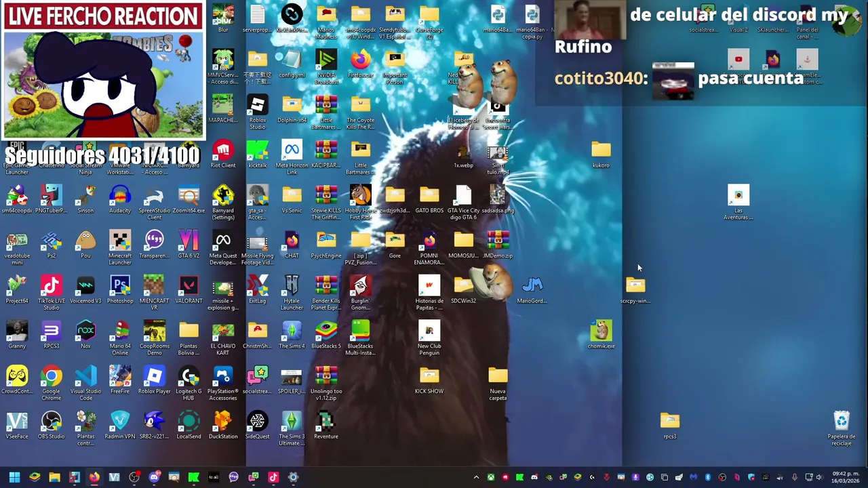
Task: Launch Visual Studio Code shortcut
Action: click(85, 383)
